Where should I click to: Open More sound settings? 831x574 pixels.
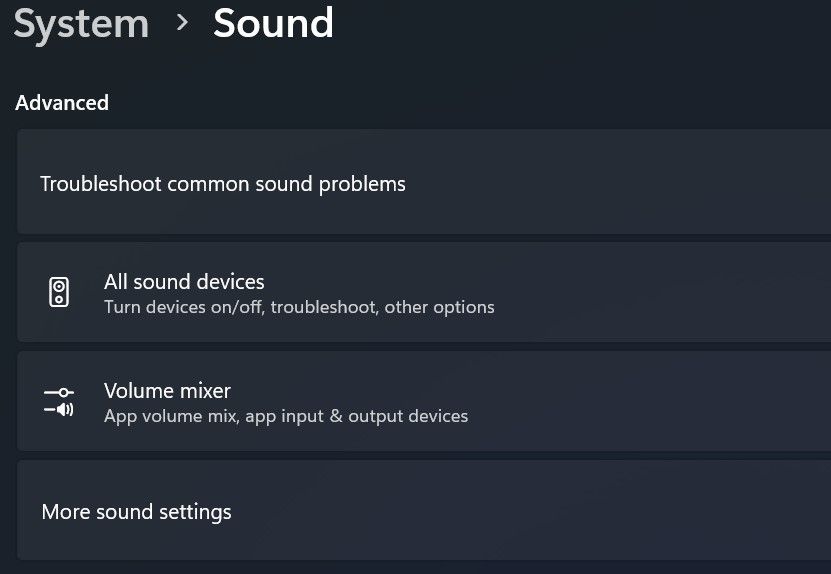point(136,512)
